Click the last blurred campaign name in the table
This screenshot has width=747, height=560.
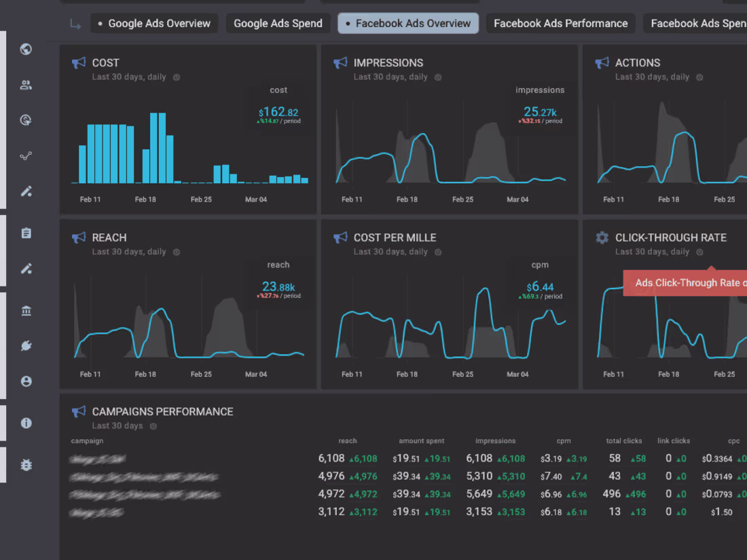click(96, 513)
